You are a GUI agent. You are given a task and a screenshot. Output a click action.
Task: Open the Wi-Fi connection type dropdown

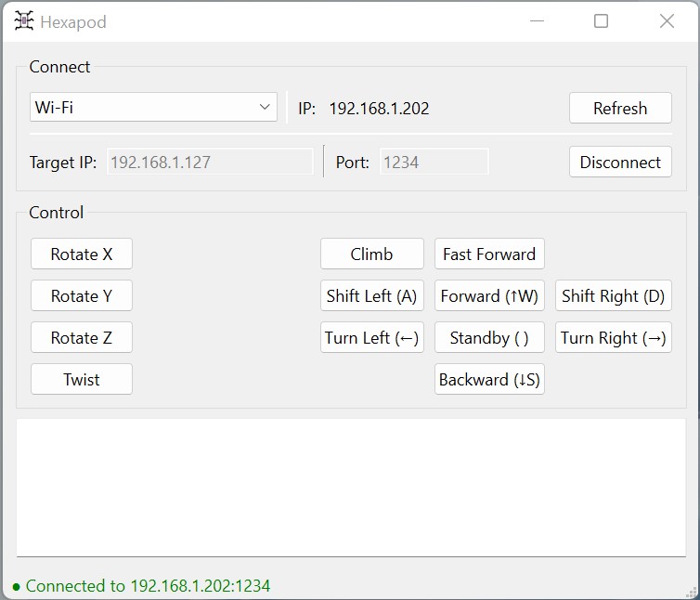153,108
